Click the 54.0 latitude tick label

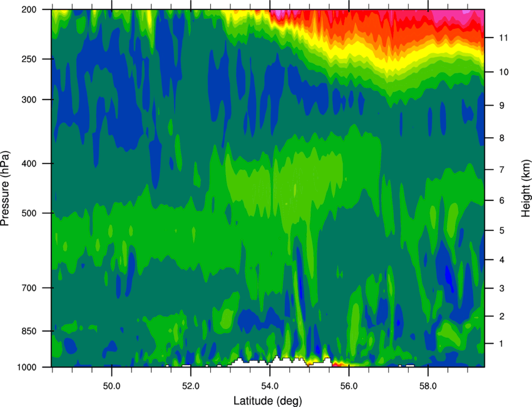coord(270,386)
